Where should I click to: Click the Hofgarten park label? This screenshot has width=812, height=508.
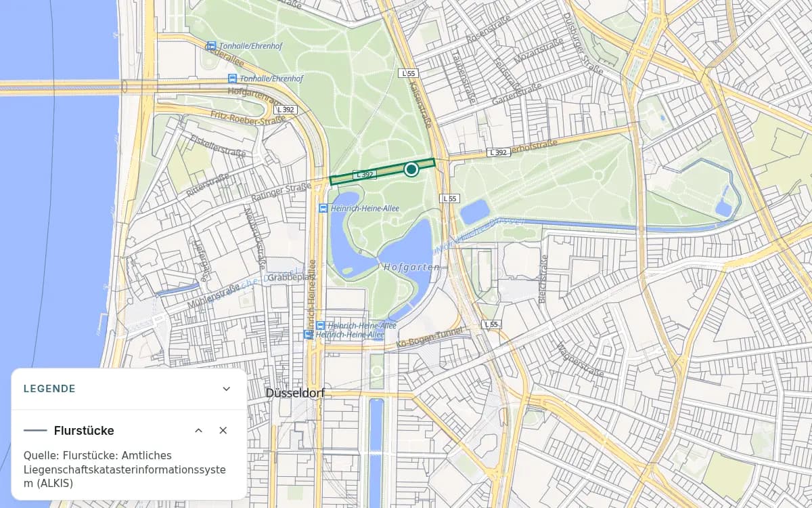[x=411, y=268]
